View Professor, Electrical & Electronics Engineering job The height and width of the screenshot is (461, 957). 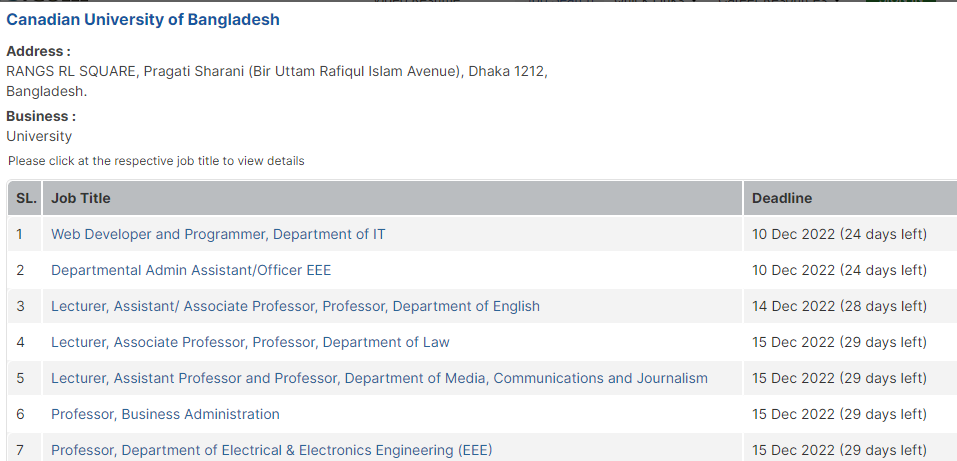pos(271,450)
